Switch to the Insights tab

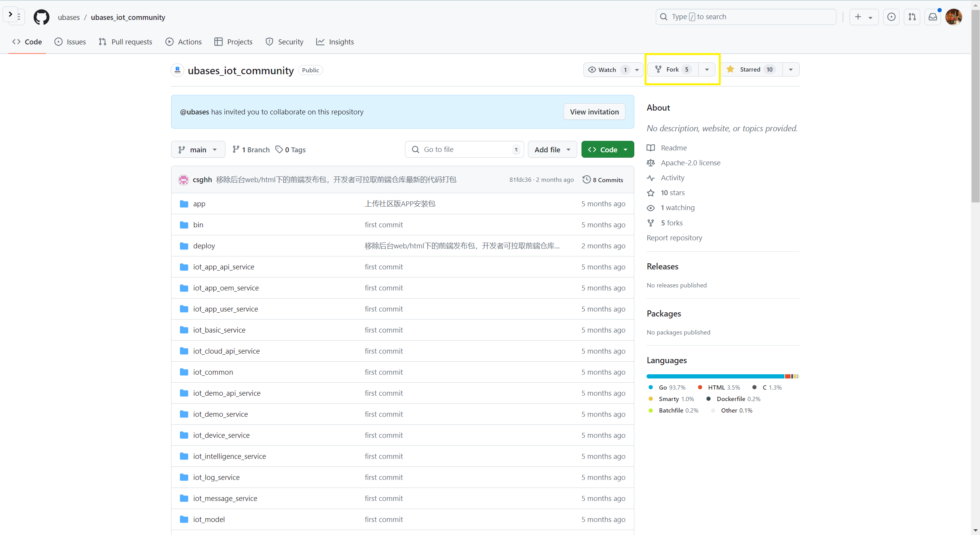click(335, 42)
